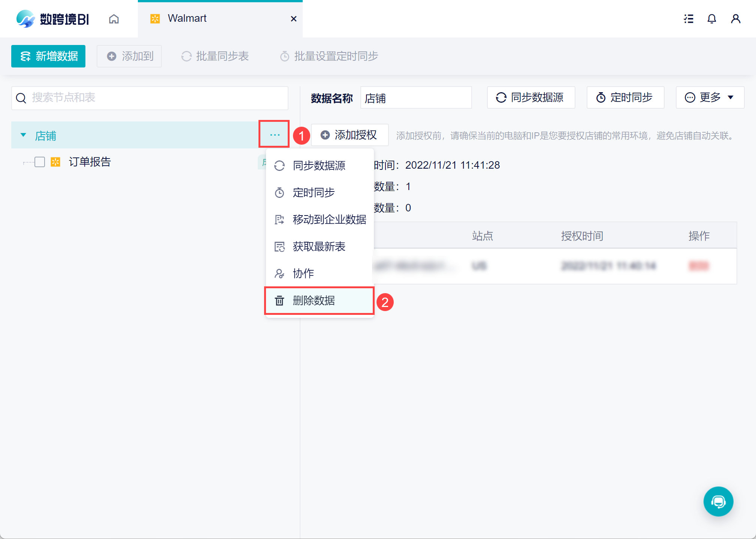756x539 pixels.
Task: Open the customer support chat bubble
Action: click(x=718, y=501)
